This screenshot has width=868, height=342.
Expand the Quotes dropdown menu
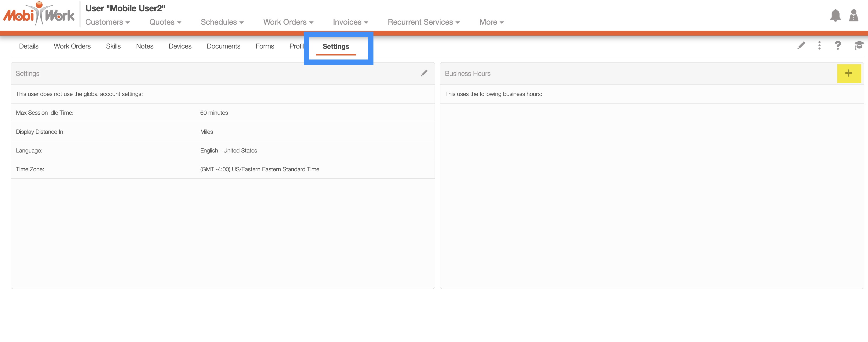(x=165, y=22)
